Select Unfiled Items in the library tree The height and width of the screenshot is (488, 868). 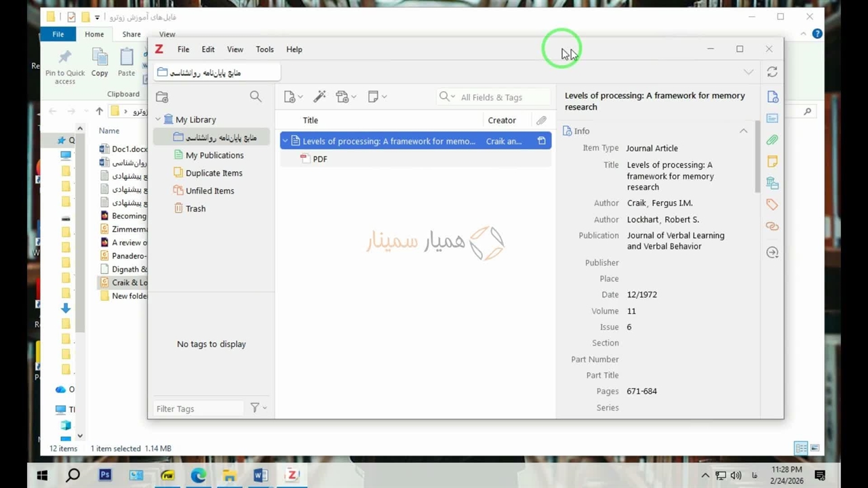(210, 190)
